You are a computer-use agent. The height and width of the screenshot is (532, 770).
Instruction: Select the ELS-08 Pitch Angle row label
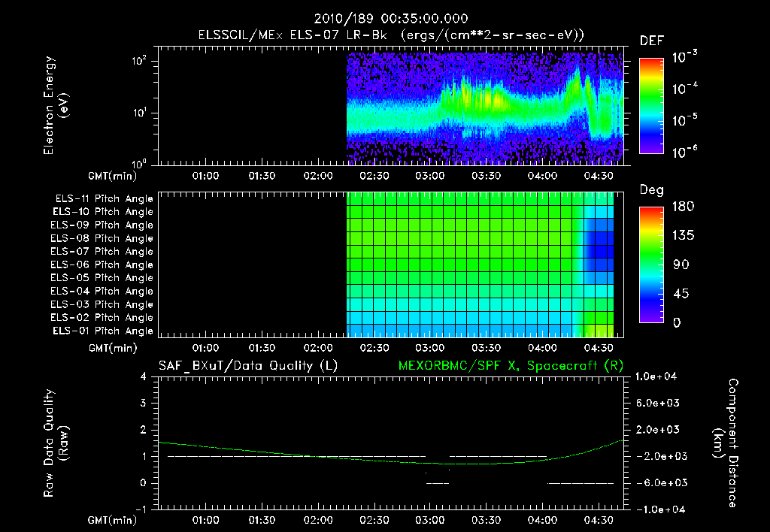pos(102,238)
